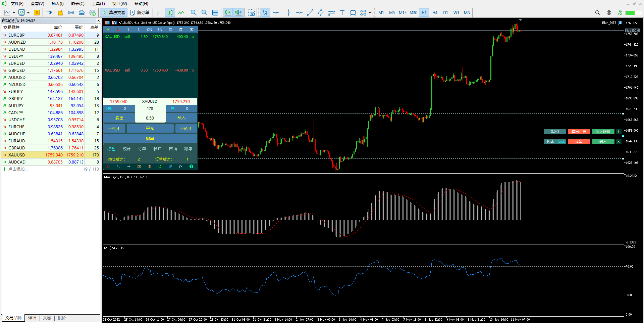The width and height of the screenshot is (644, 323).
Task: Click the 卖出 sell button in trade panel
Action: (x=119, y=118)
